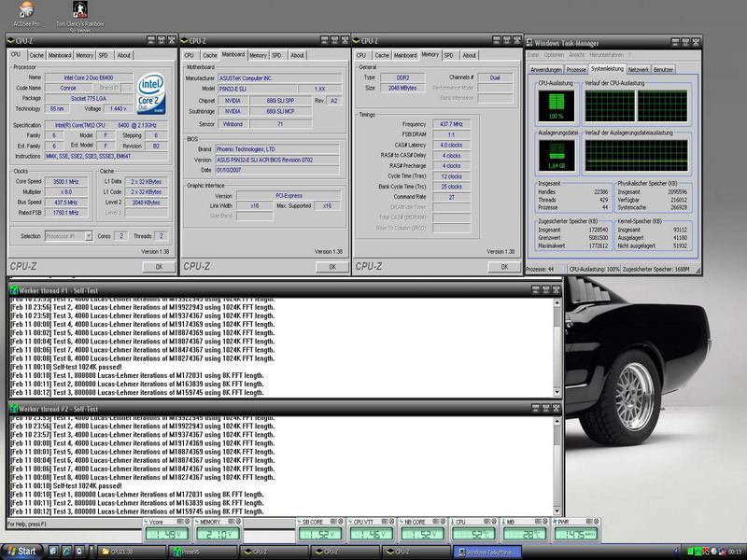Screen dimensions: 747x560
Task: Click Worker thread #2 scrollbar up arrow
Action: 557,422
